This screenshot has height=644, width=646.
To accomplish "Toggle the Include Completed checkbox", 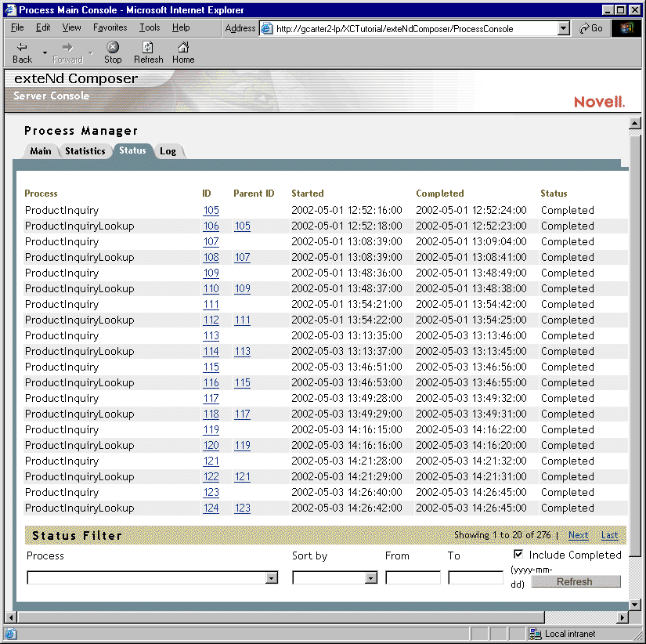I will pos(518,554).
